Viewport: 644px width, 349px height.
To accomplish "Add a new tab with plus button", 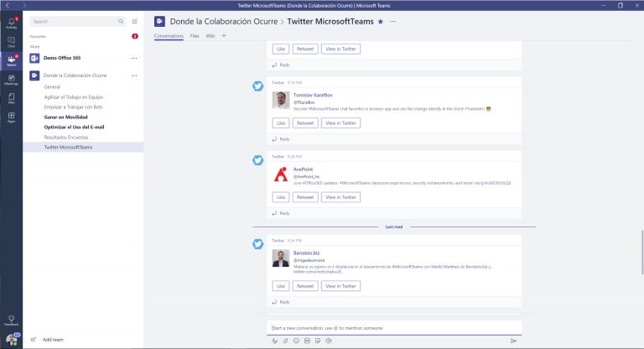I will [224, 36].
